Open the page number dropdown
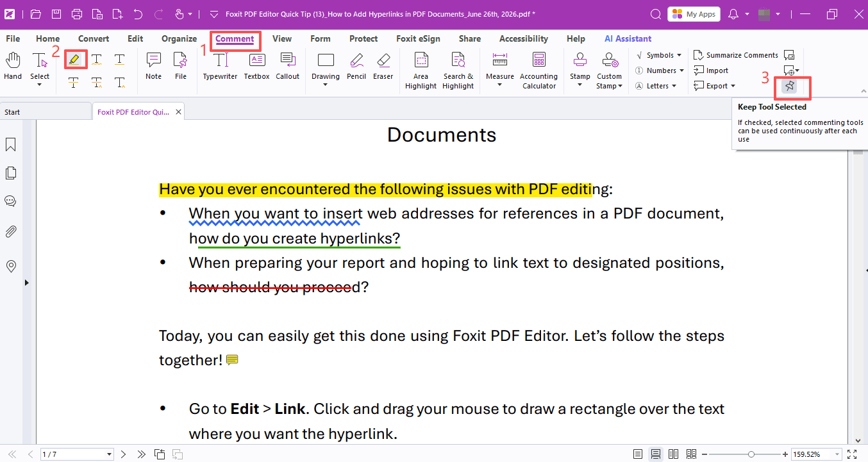868x462 pixels. (x=109, y=454)
